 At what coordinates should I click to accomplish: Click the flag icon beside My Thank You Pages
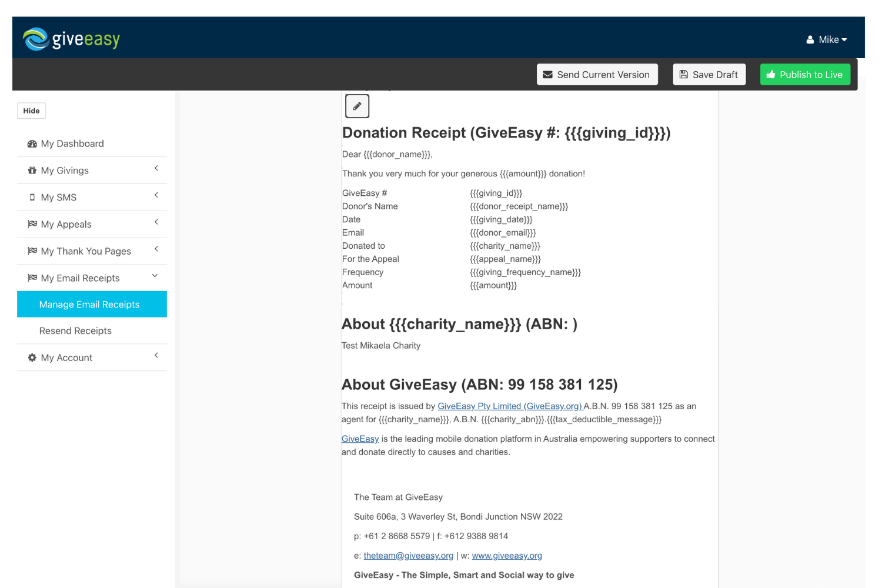pos(32,250)
